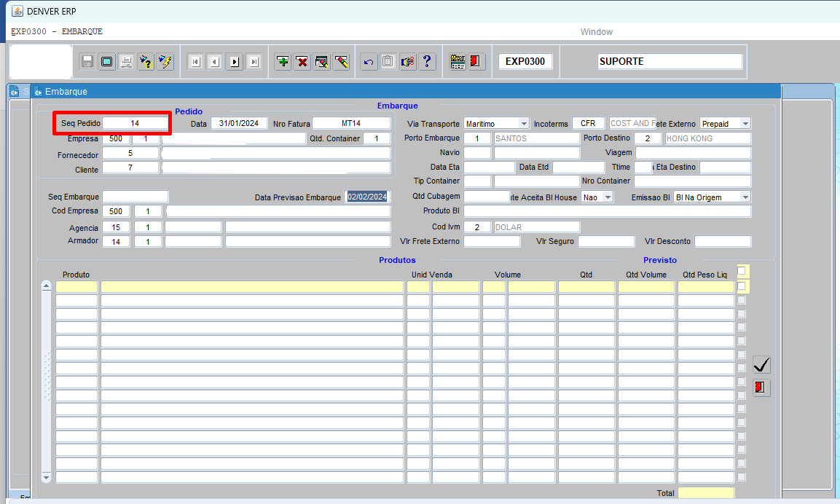Click the Porto Destino code field
Image resolution: width=840 pixels, height=504 pixels.
click(x=648, y=138)
